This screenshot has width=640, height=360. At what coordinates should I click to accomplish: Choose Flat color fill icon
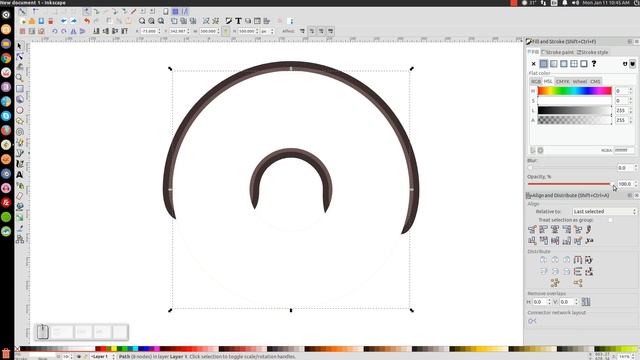pos(544,64)
